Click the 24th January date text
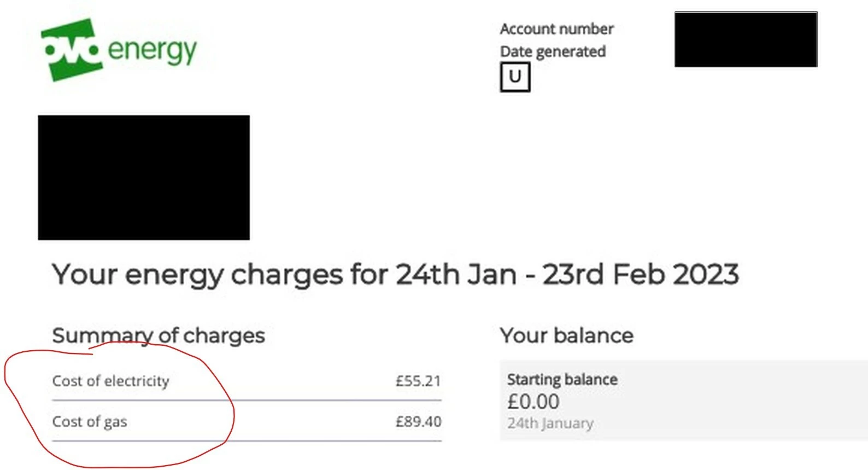868x470 pixels. [x=550, y=423]
